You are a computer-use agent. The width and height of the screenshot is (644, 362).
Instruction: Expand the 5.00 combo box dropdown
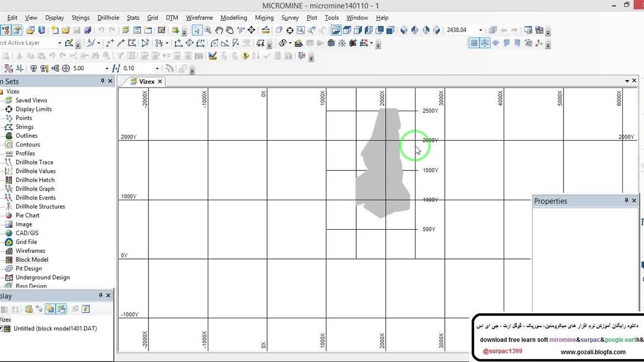point(107,68)
